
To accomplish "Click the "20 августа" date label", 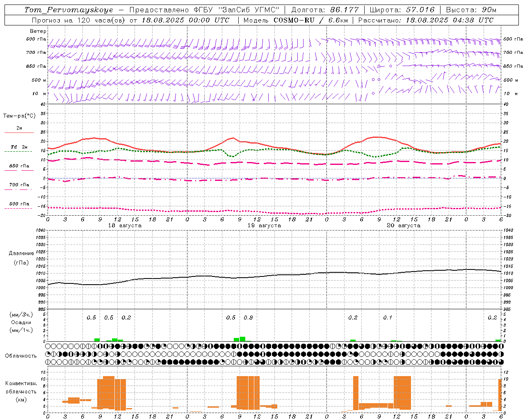I will [x=404, y=226].
